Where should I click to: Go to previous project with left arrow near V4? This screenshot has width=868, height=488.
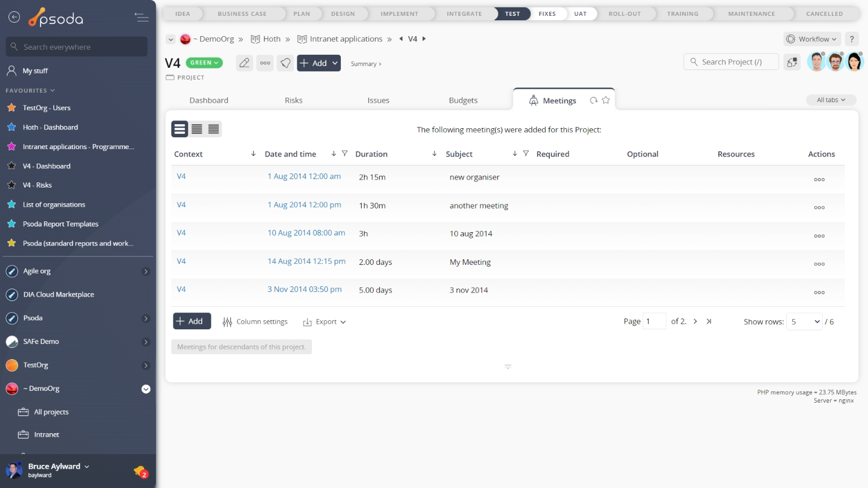[401, 39]
